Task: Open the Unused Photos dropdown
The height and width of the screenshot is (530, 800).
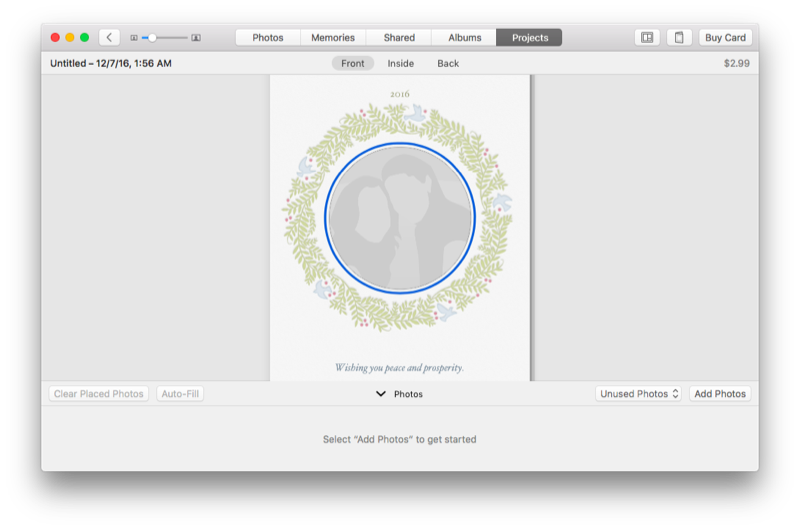Action: pos(638,394)
